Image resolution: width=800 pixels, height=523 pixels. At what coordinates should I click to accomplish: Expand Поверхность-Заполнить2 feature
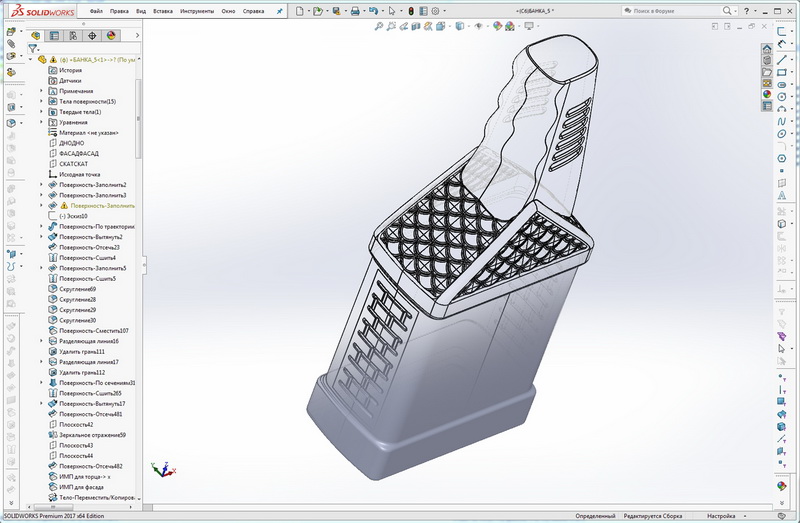(41, 185)
